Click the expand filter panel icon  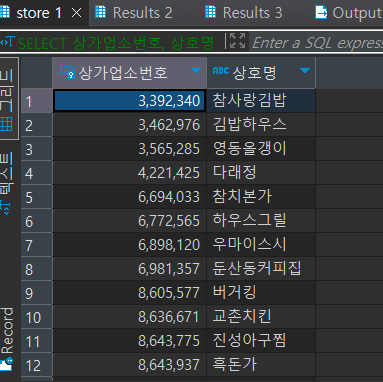pos(237,41)
